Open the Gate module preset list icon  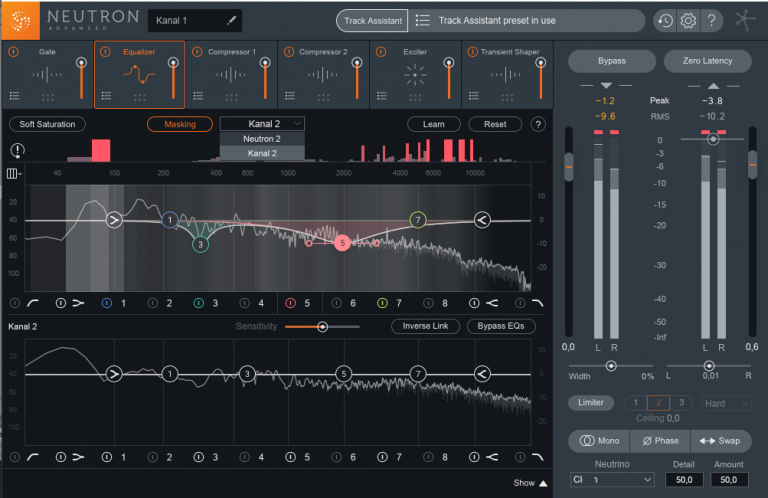tap(15, 96)
